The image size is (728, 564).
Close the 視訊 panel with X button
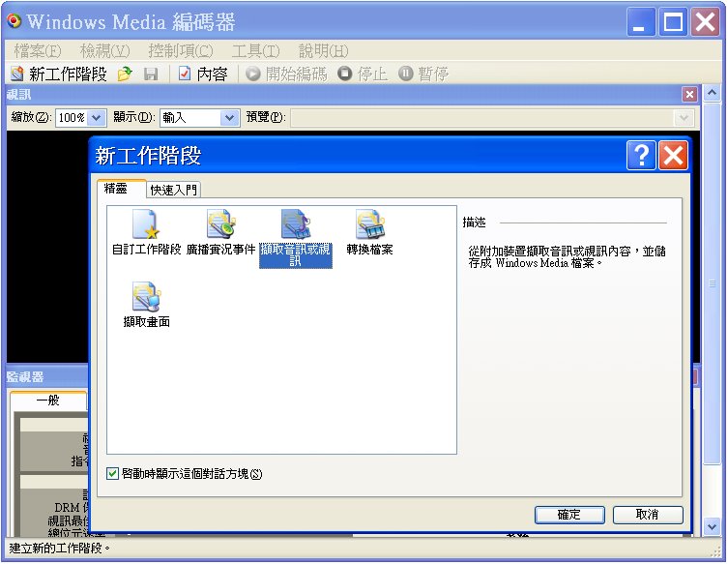point(689,94)
